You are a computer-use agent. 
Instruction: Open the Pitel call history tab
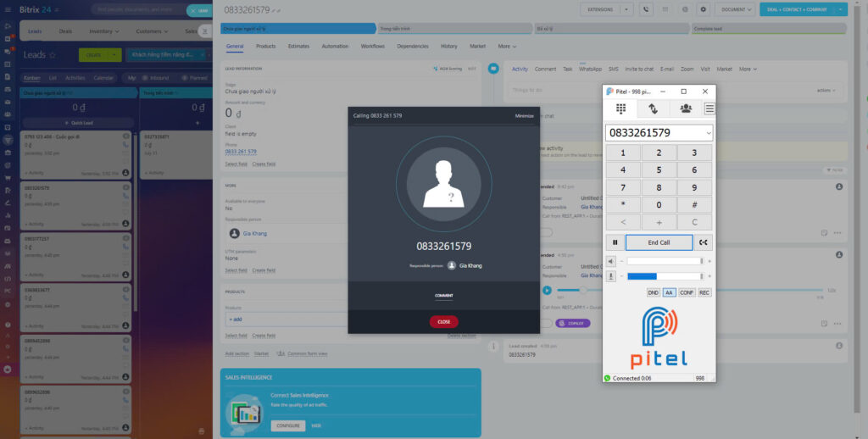653,108
